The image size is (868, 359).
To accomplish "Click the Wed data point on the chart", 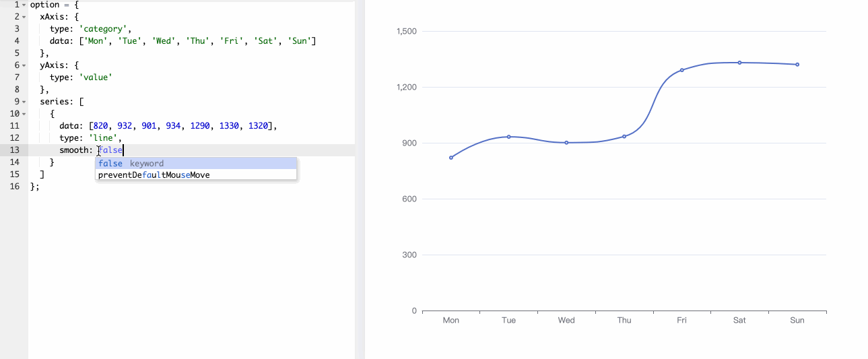I will coord(566,143).
